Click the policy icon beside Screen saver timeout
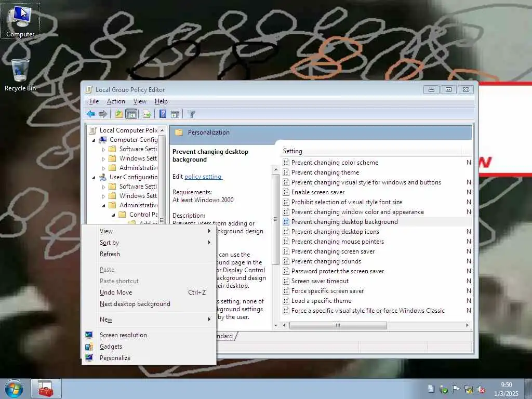The height and width of the screenshot is (399, 532). [x=286, y=281]
